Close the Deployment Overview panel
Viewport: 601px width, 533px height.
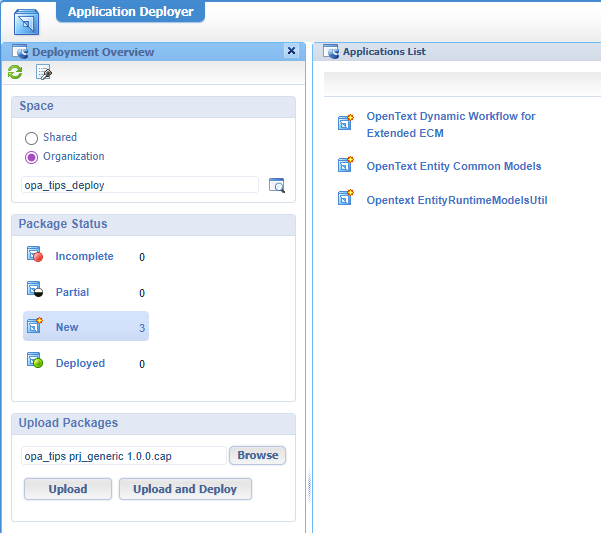click(291, 51)
